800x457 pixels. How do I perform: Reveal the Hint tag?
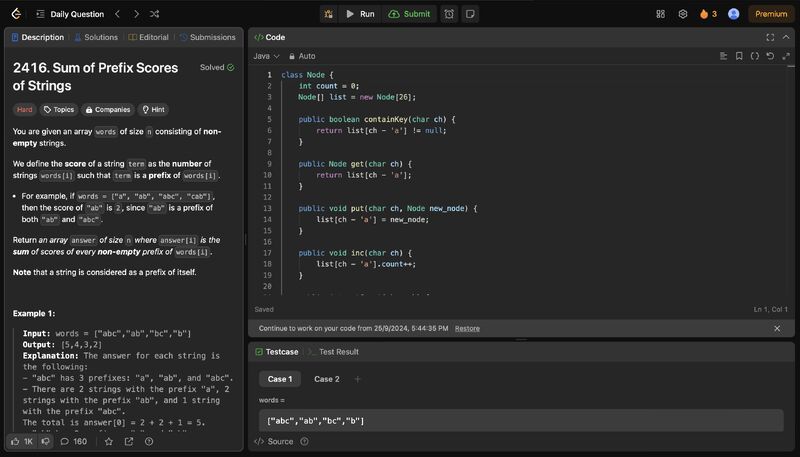point(153,110)
